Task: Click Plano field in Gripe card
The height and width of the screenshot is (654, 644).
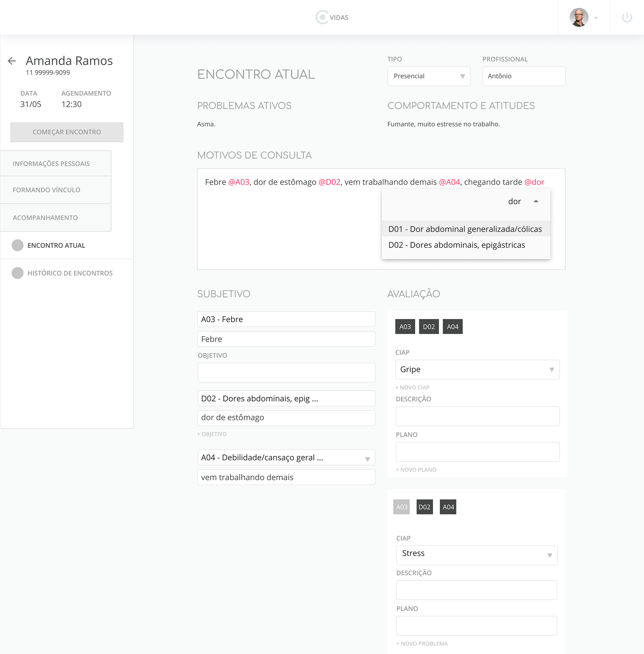Action: click(x=477, y=452)
